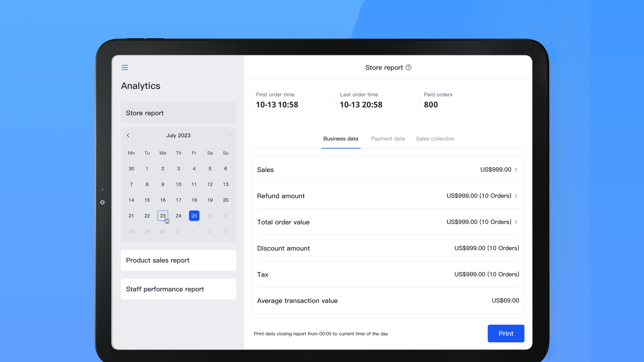Choose July 1 on the calendar

tap(147, 169)
